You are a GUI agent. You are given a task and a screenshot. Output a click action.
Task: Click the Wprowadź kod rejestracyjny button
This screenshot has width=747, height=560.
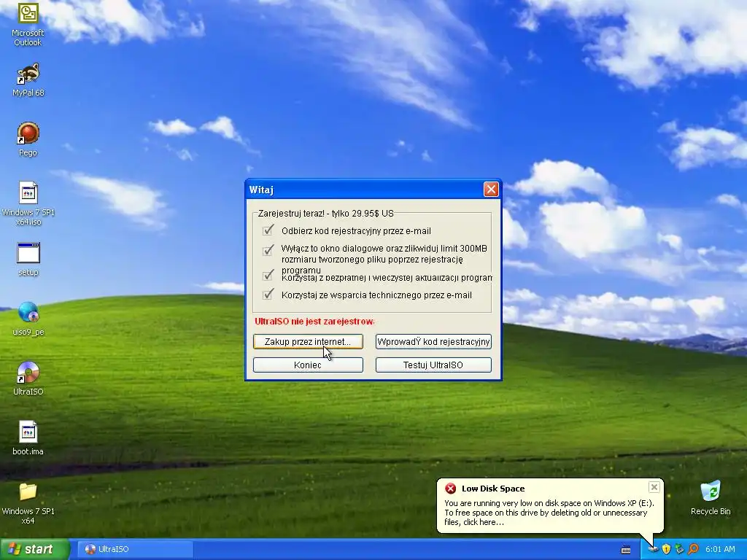click(x=433, y=341)
